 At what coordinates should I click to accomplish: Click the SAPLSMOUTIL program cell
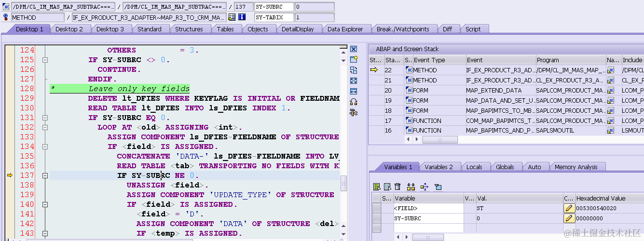(x=571, y=131)
